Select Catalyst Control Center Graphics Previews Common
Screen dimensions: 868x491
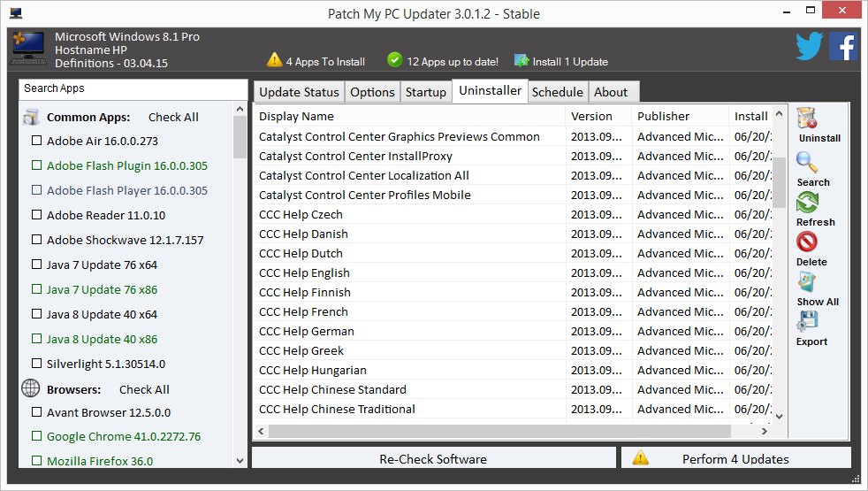tap(514, 137)
